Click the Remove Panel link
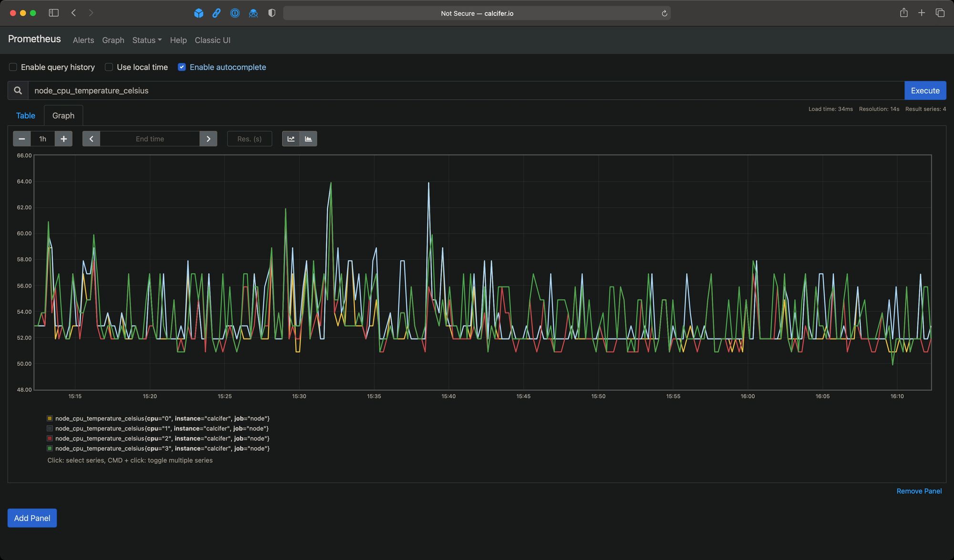The image size is (954, 560). 919,491
